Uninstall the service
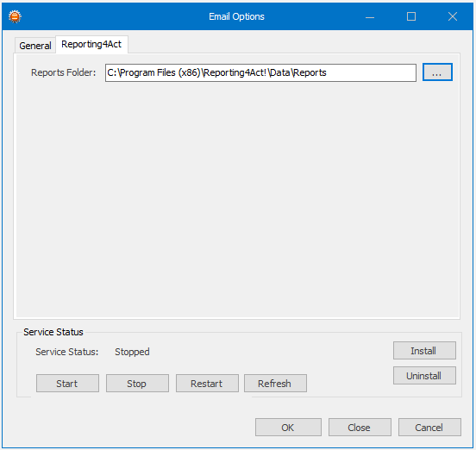This screenshot has height=450, width=476. coord(424,376)
